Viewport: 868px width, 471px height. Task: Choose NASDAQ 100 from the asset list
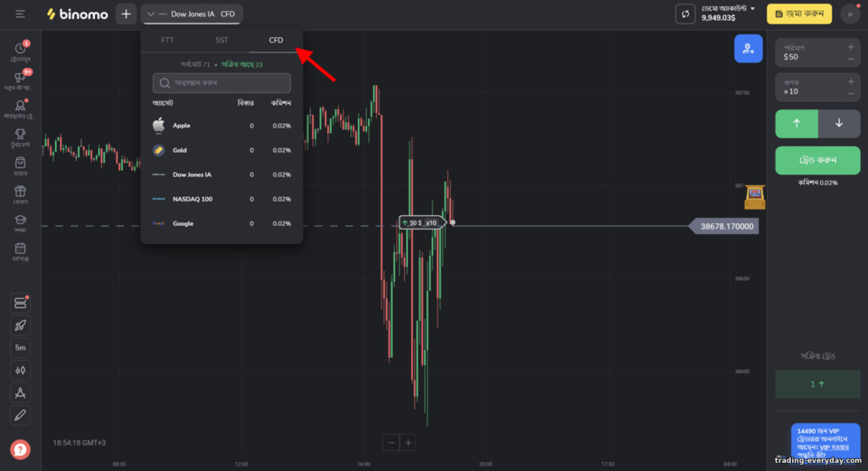[x=222, y=199]
